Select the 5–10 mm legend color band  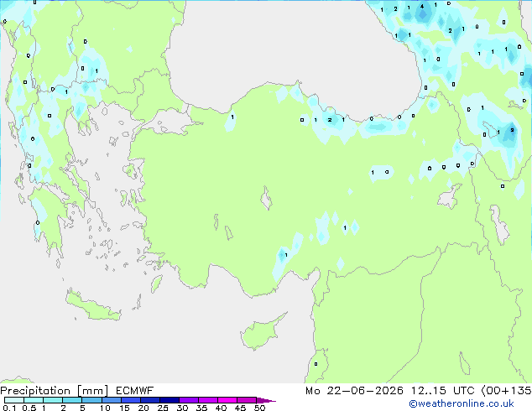pyautogui.click(x=91, y=400)
